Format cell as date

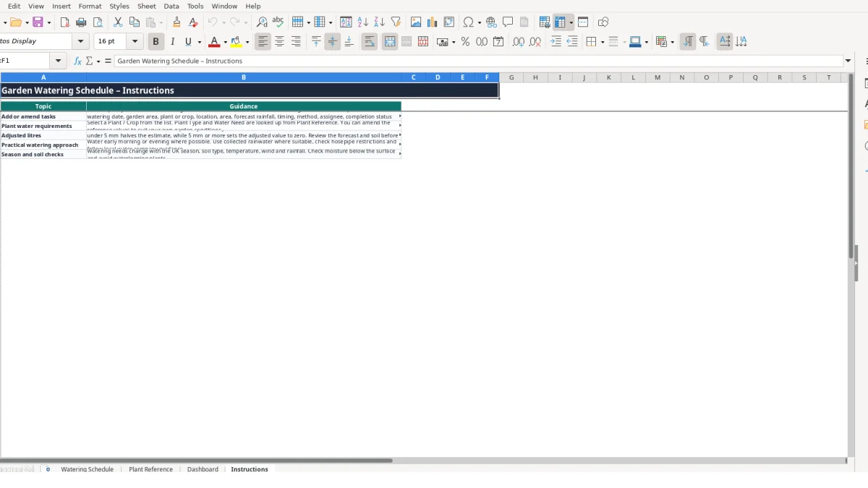pos(498,42)
